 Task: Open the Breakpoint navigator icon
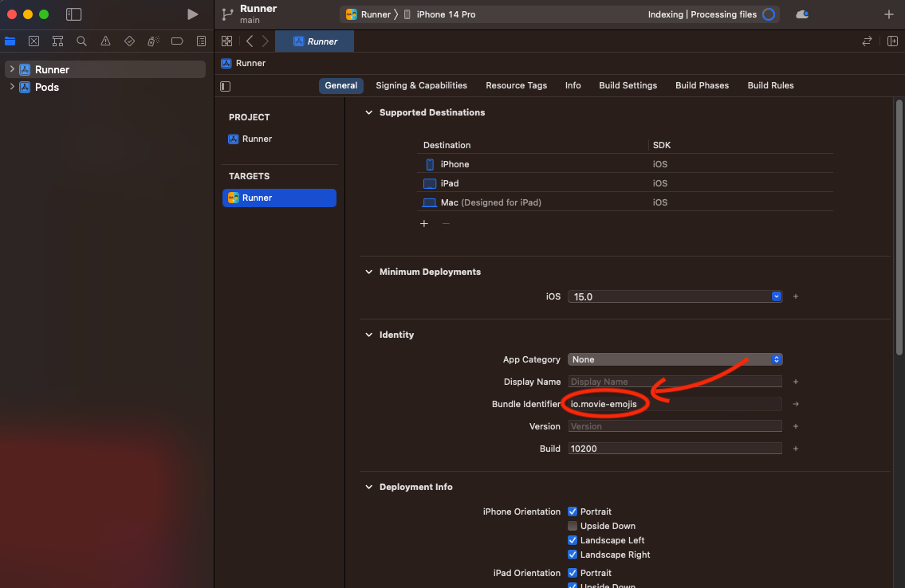tap(177, 41)
